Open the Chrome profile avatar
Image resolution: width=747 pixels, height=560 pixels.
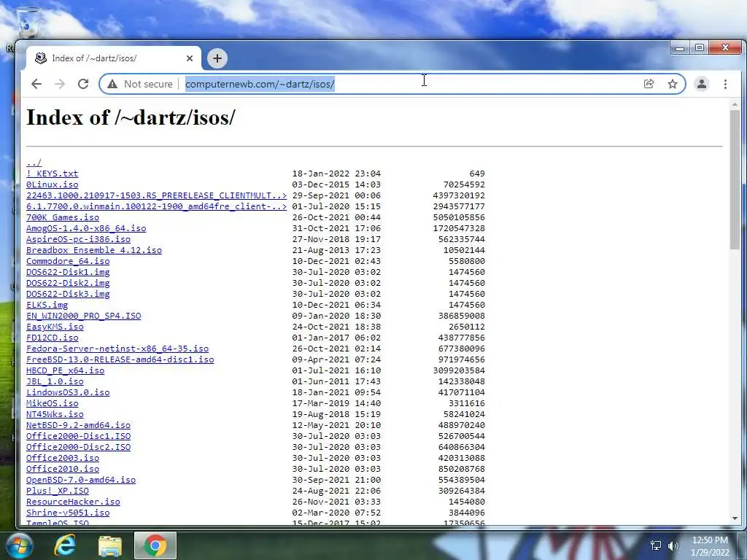[x=701, y=84]
